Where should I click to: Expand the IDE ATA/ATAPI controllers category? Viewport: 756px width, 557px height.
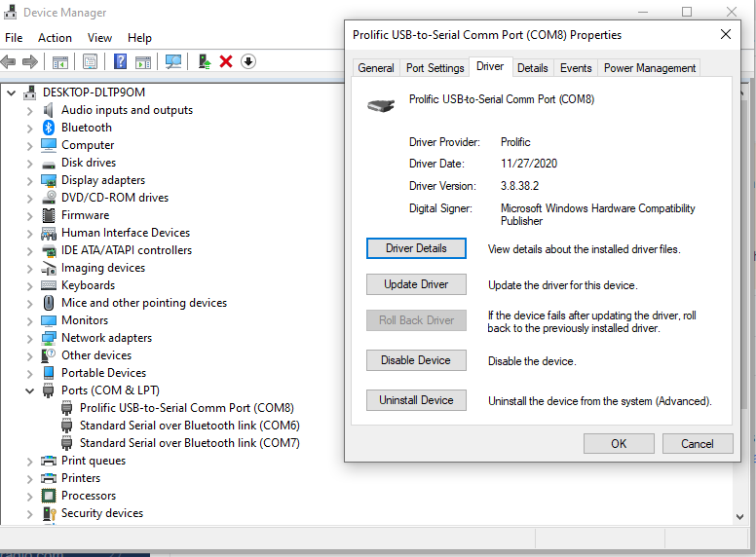(30, 251)
